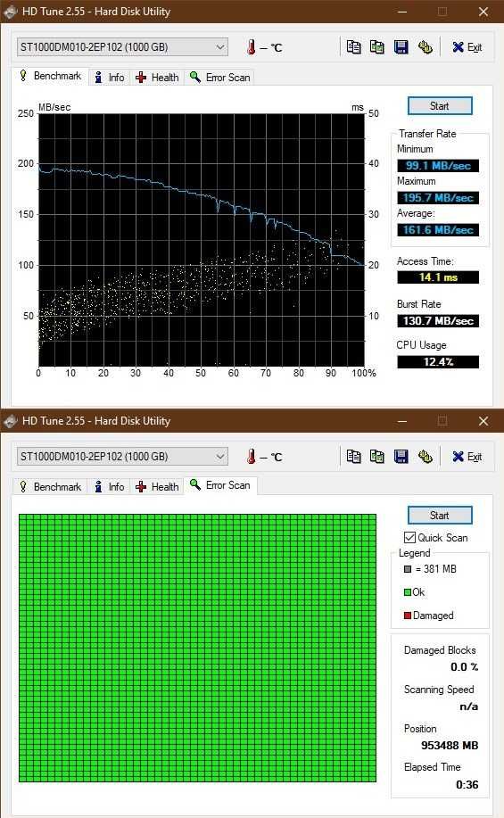Open options icon in lower window toolbar
Screen dimensions: 504x818
pyautogui.click(x=426, y=457)
